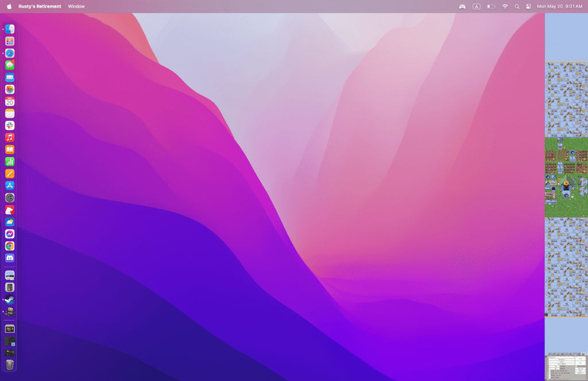Open Messenger from the dock
588x381 pixels.
[x=10, y=234]
